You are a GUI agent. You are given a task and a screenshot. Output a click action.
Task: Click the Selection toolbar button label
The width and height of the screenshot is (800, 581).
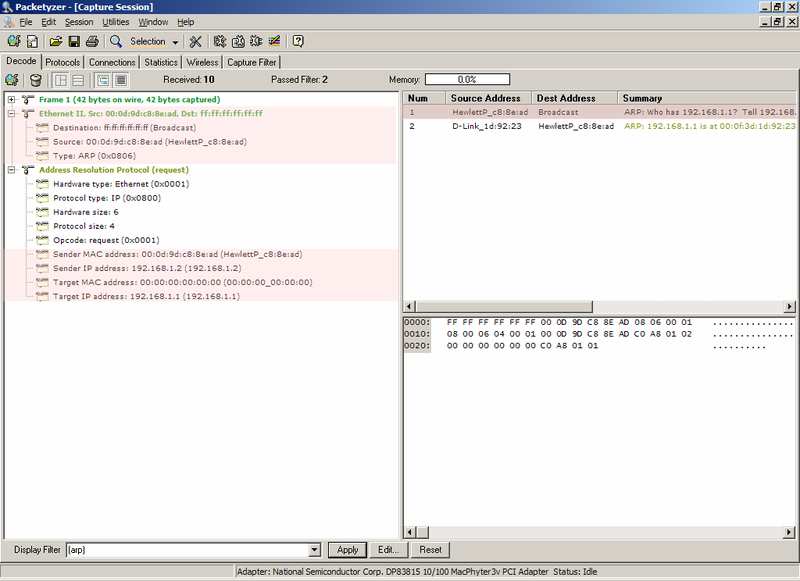147,41
